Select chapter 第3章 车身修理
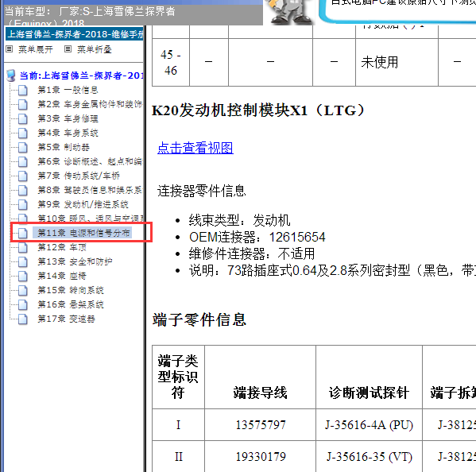476x472 pixels. click(68, 118)
